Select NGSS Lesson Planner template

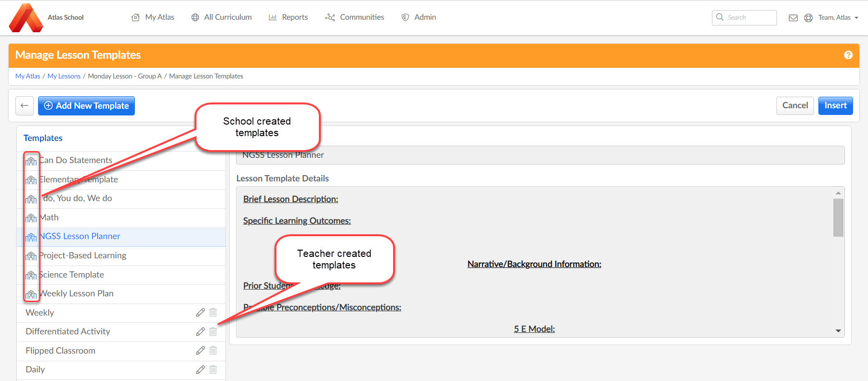[121, 237]
